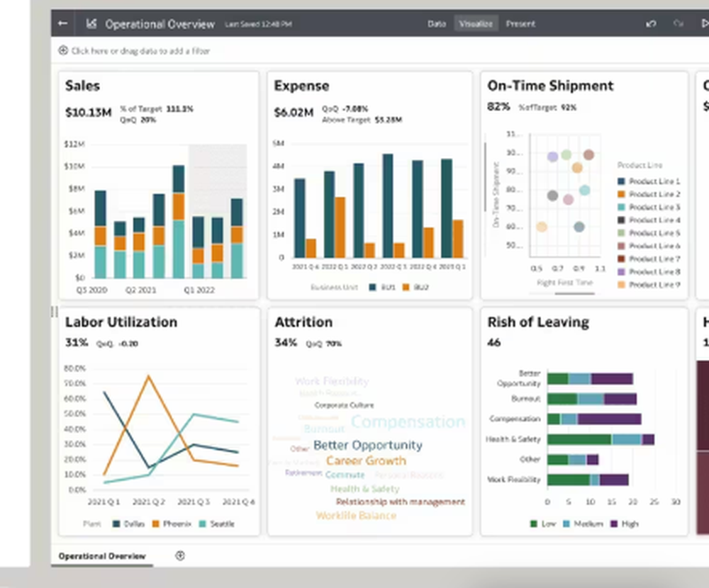Click the undo arrow icon
This screenshot has height=588, width=709.
(651, 23)
